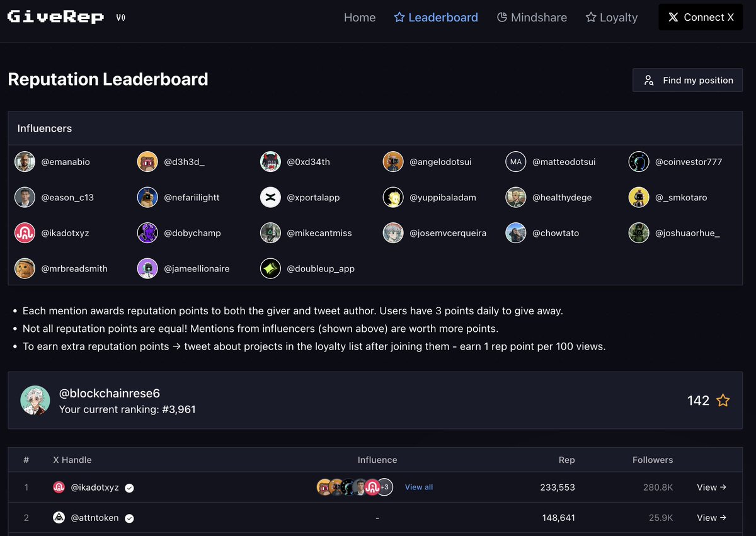Open the Home page
Image resolution: width=756 pixels, height=536 pixels.
coord(360,18)
